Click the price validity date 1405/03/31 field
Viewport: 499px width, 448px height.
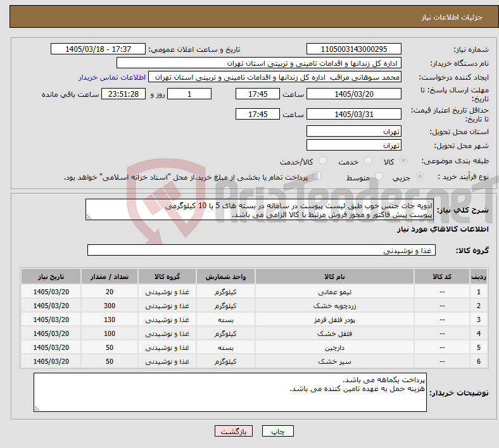coord(353,114)
